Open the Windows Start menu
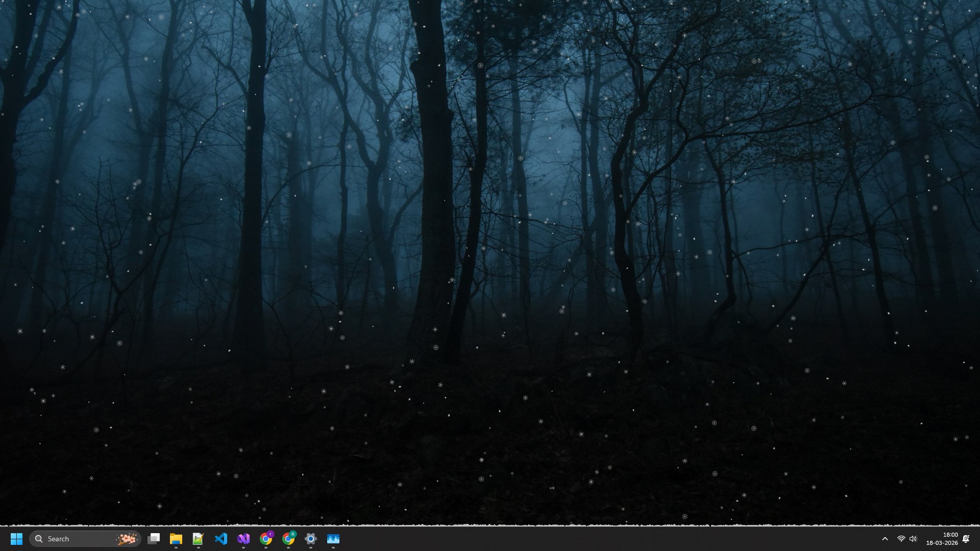Screen dimensions: 980x551 tap(16, 539)
